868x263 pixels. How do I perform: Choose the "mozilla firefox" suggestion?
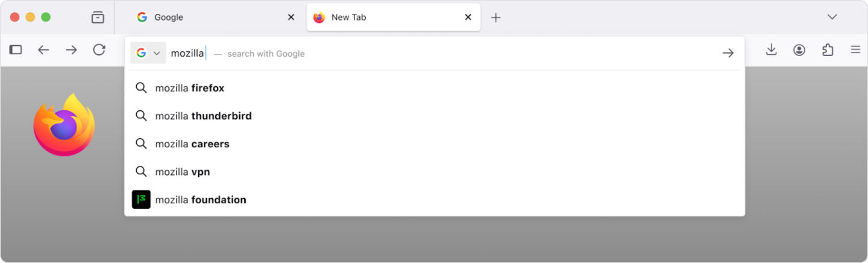190,88
